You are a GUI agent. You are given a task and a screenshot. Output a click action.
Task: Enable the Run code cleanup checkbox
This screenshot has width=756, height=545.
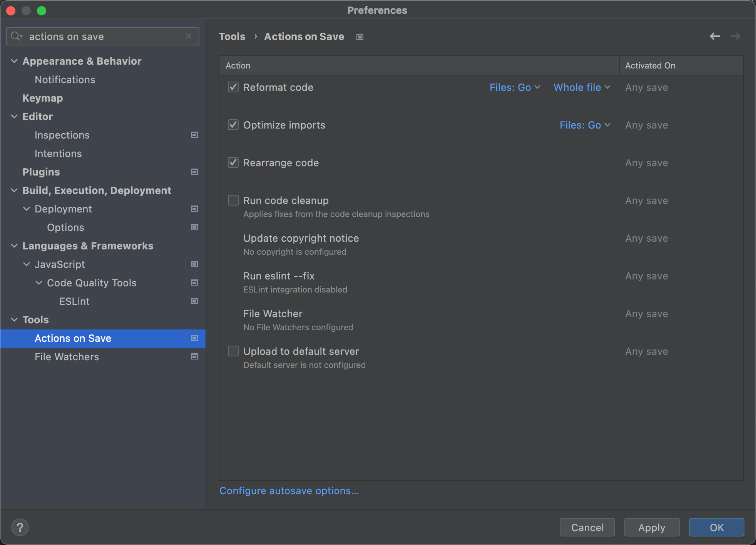tap(233, 200)
